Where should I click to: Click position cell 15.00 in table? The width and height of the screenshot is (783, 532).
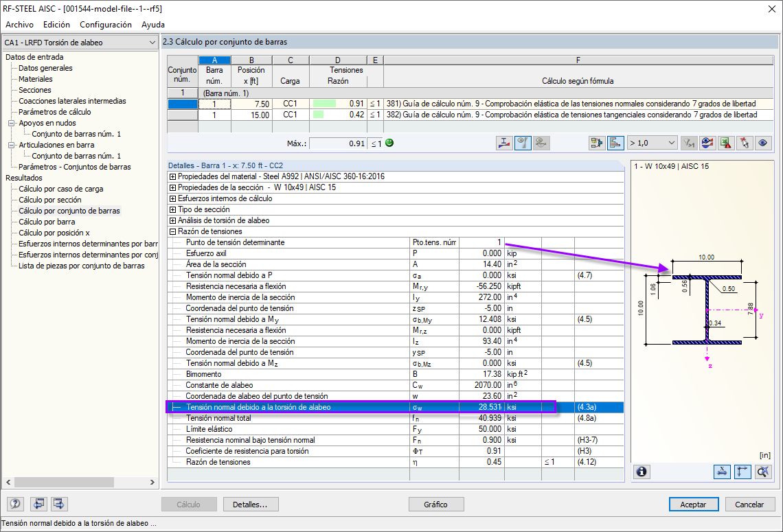251,115
